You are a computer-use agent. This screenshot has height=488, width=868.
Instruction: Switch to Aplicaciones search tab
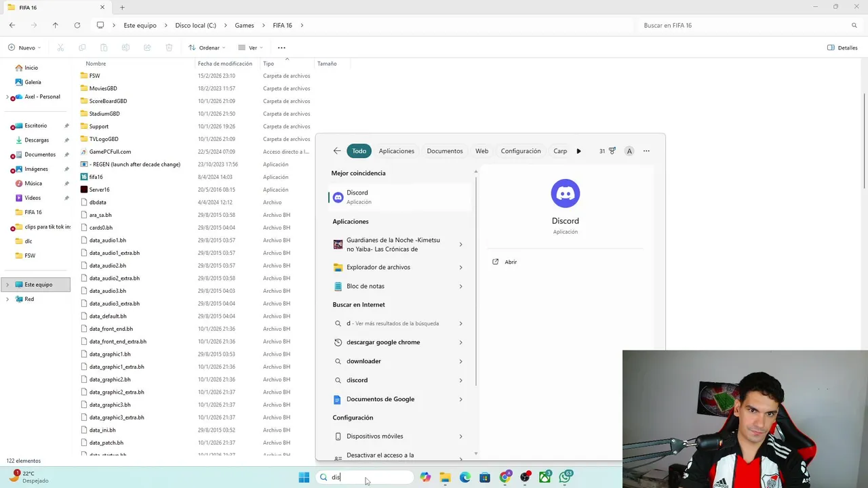pos(397,151)
